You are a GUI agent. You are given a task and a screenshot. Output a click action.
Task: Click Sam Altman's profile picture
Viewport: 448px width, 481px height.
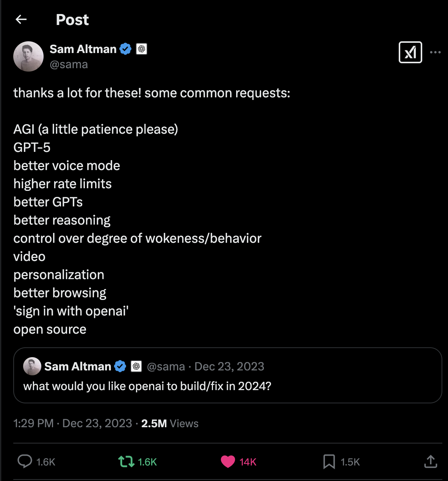click(x=28, y=56)
